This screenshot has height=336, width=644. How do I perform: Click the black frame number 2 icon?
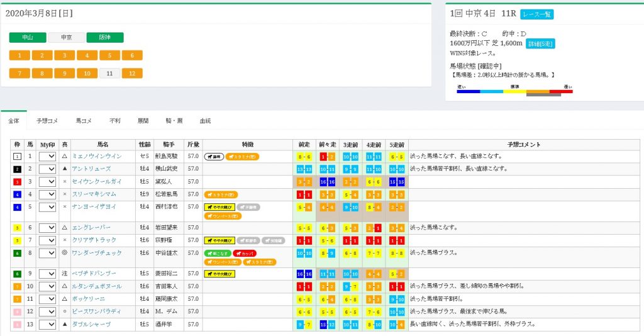click(x=18, y=169)
